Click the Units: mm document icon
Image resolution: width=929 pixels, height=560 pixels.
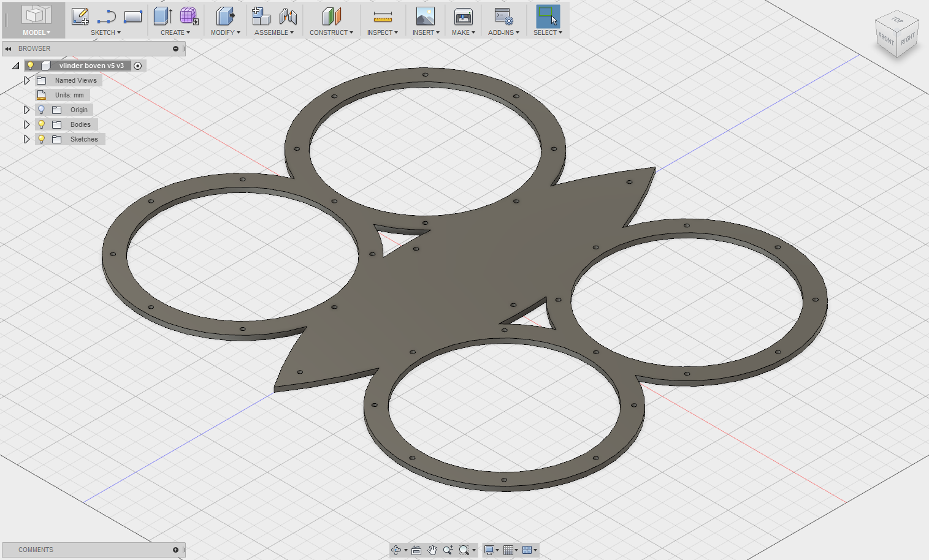[42, 95]
